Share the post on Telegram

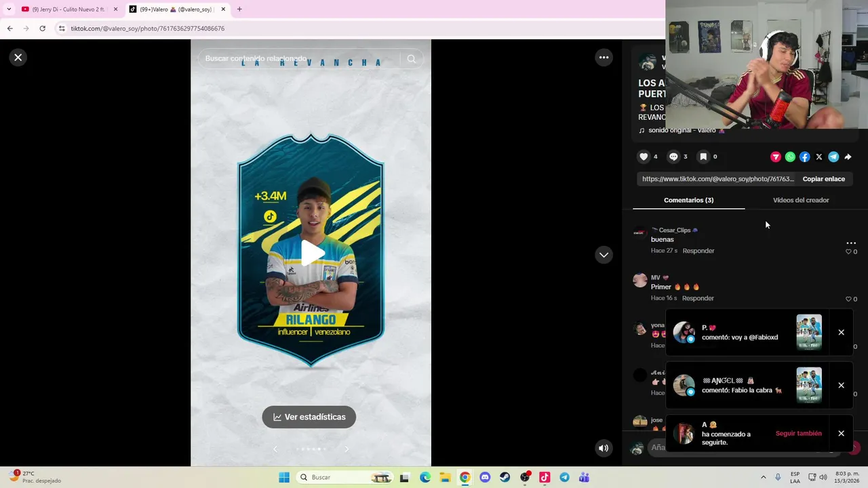pyautogui.click(x=833, y=157)
